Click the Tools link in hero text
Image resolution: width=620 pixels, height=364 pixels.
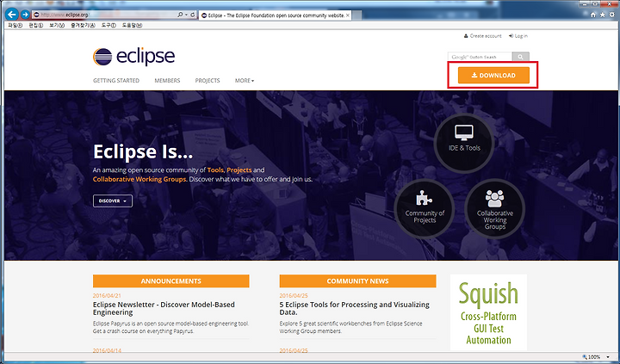pyautogui.click(x=215, y=170)
